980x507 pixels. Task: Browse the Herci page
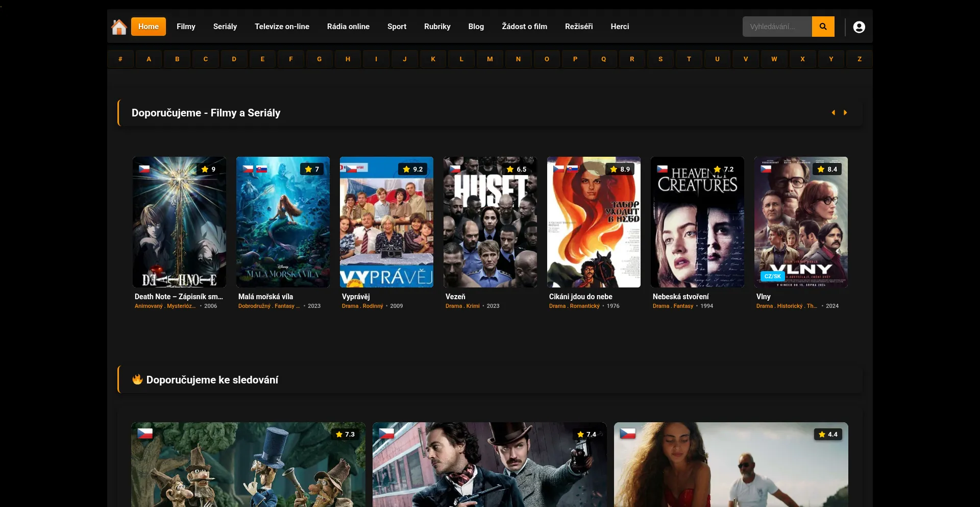click(x=620, y=27)
